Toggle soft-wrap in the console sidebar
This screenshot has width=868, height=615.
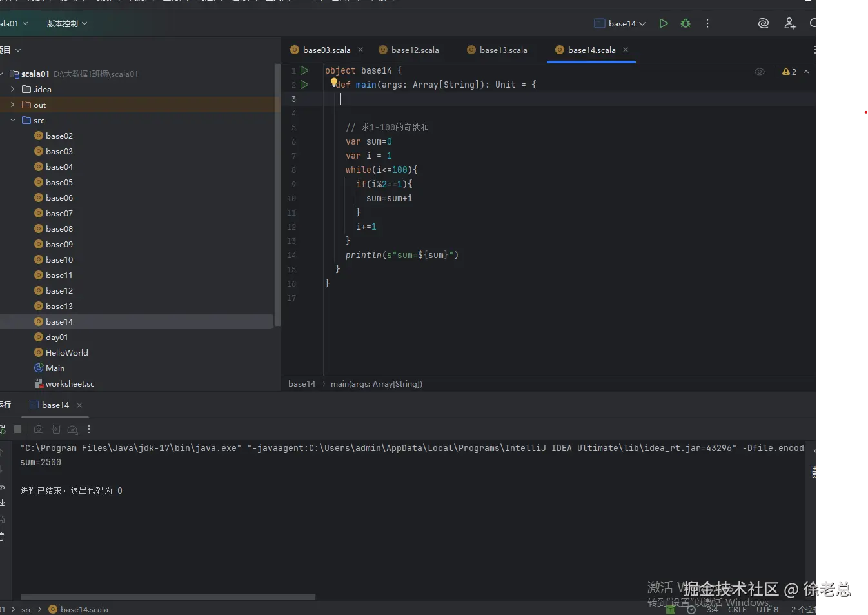tap(3, 486)
